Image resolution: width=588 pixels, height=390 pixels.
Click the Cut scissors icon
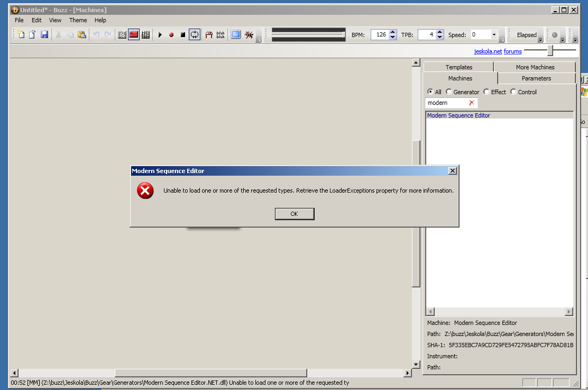click(59, 35)
